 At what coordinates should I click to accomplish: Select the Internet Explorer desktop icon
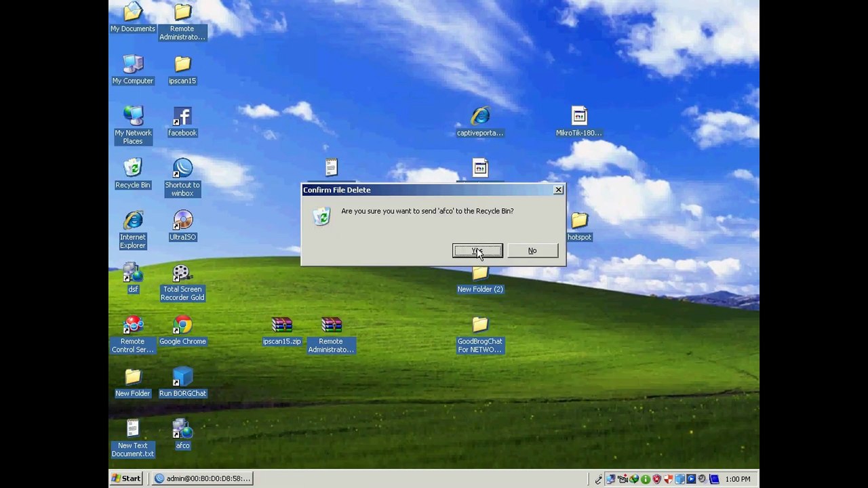click(x=133, y=230)
